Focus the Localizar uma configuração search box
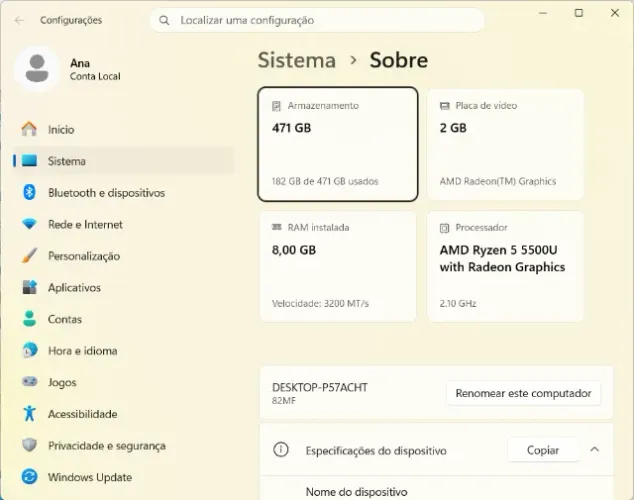Screen dimensions: 634x500 click(317, 20)
